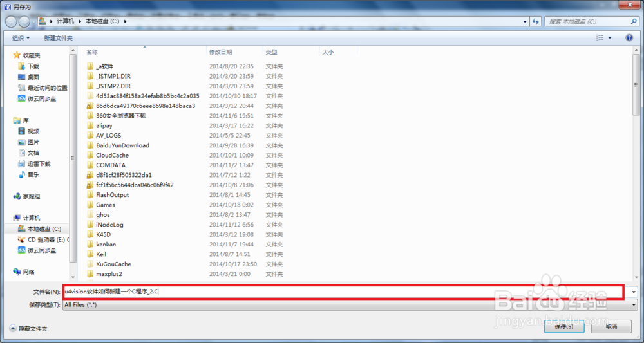Expand the 本地磁盘 (C:) breadcrumb arrow

(x=125, y=21)
